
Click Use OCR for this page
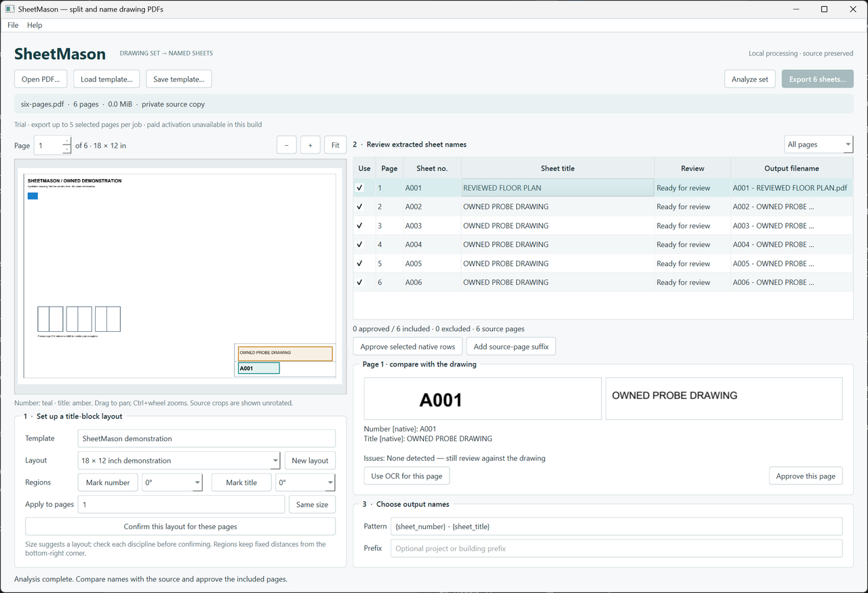[x=407, y=476]
